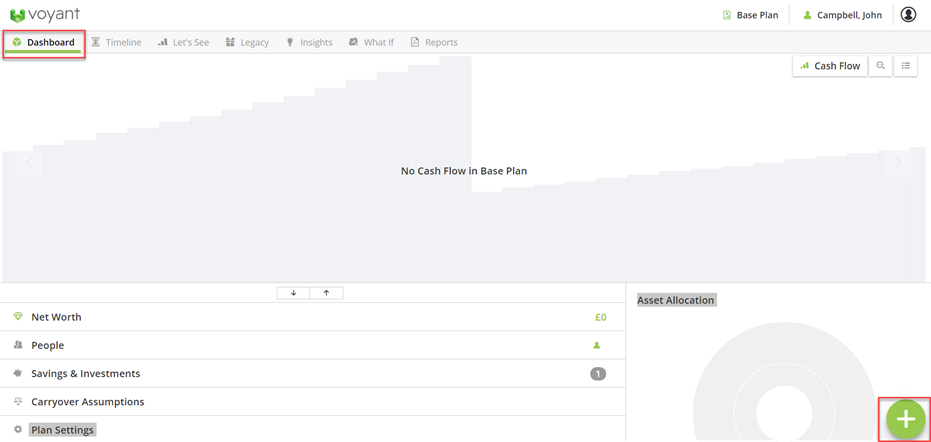Open the Reports tab
Image resolution: width=931 pixels, height=442 pixels.
pyautogui.click(x=434, y=42)
